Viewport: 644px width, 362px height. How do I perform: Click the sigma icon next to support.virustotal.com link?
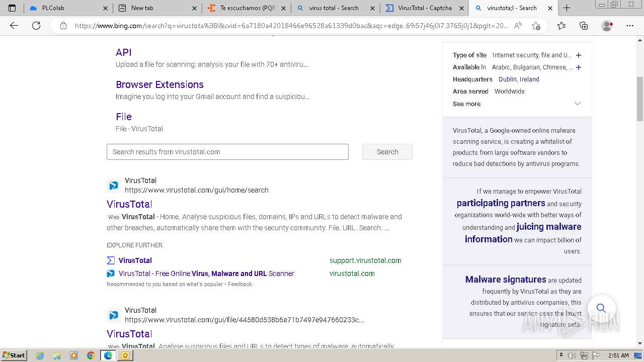(x=111, y=260)
